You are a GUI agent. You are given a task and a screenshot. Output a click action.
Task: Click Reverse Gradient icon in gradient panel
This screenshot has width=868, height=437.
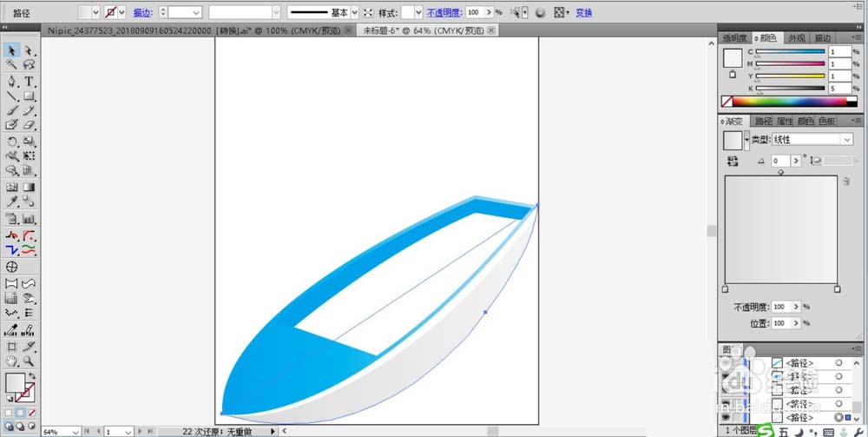click(734, 162)
